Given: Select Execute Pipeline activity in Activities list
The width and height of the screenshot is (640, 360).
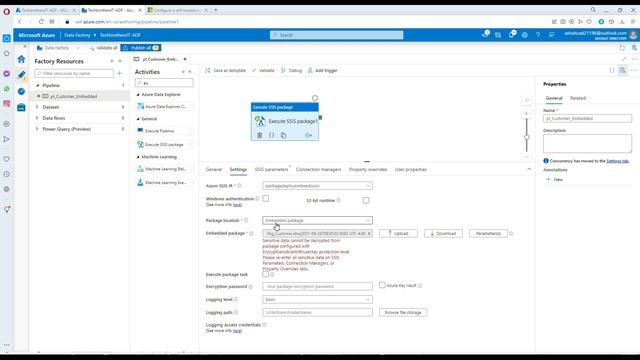Looking at the screenshot, I should click(x=163, y=131).
